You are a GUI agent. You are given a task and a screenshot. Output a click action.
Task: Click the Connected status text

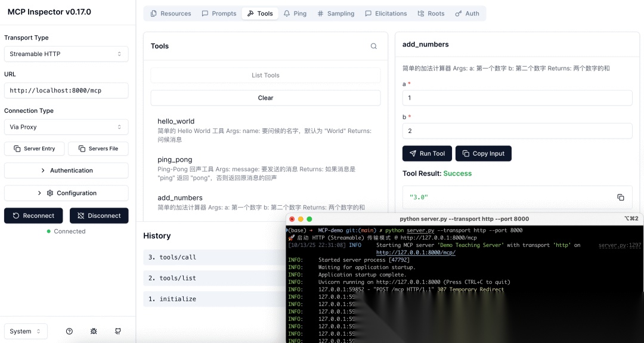[69, 231]
